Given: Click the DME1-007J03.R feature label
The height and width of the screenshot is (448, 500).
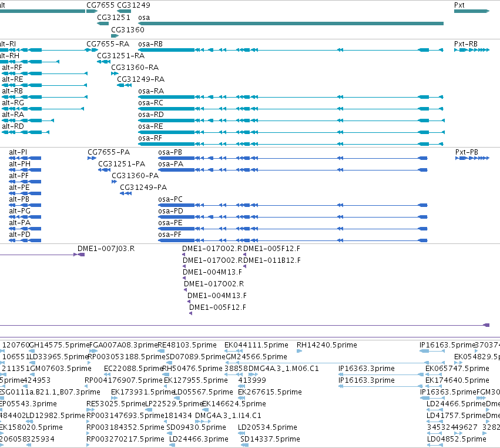Looking at the screenshot, I should point(106,249).
